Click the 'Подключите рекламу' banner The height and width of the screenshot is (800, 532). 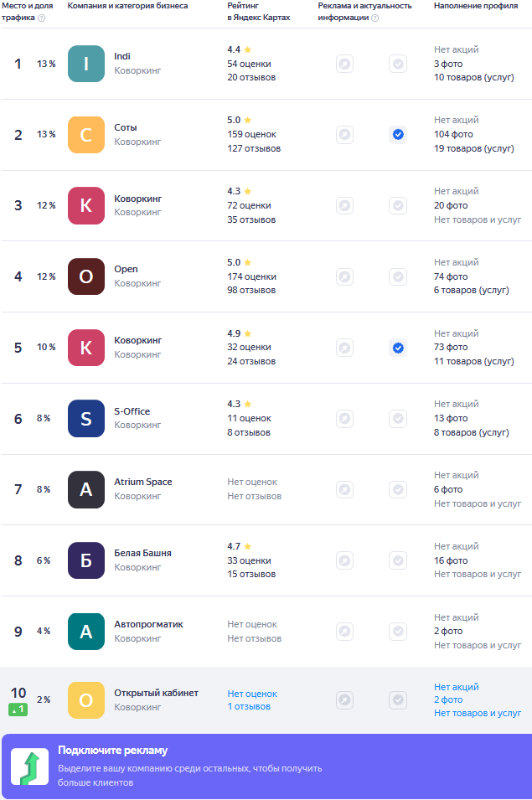[266, 766]
